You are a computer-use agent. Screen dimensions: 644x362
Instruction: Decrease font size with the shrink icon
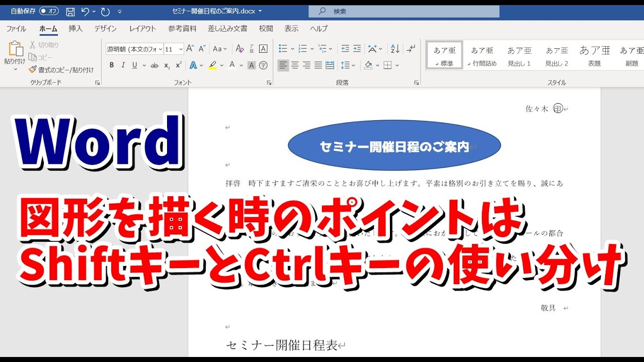tap(202, 49)
